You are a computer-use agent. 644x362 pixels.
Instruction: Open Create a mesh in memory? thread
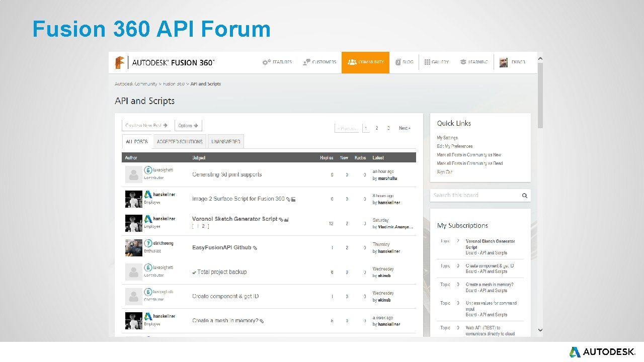225,321
